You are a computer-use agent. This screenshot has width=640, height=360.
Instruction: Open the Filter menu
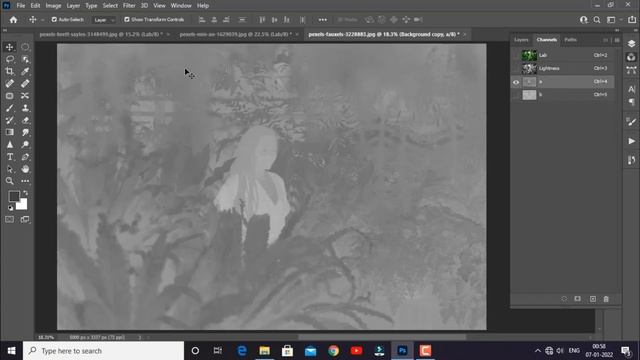click(x=129, y=6)
